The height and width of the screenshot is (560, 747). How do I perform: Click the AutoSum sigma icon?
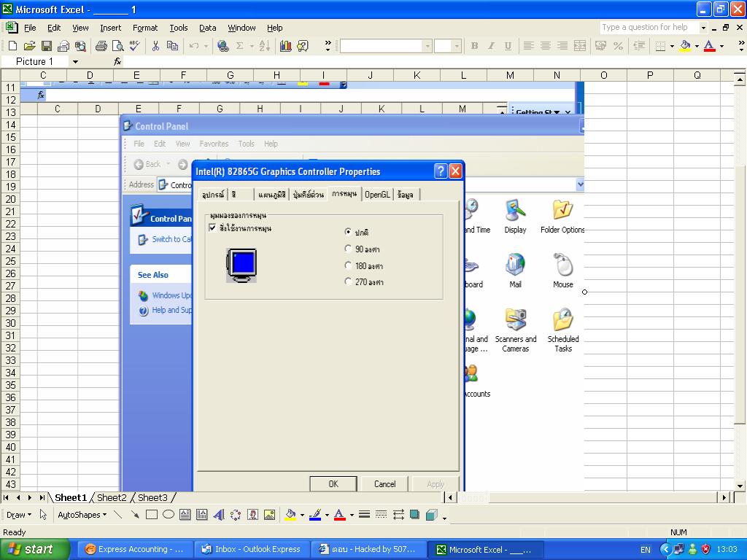(239, 46)
